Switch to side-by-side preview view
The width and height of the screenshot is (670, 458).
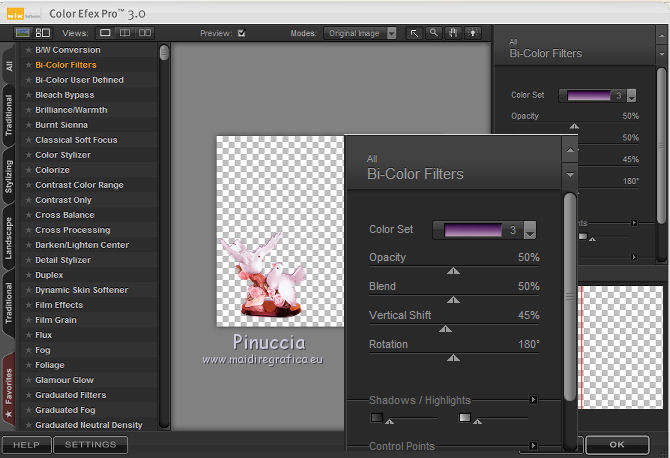coord(146,33)
